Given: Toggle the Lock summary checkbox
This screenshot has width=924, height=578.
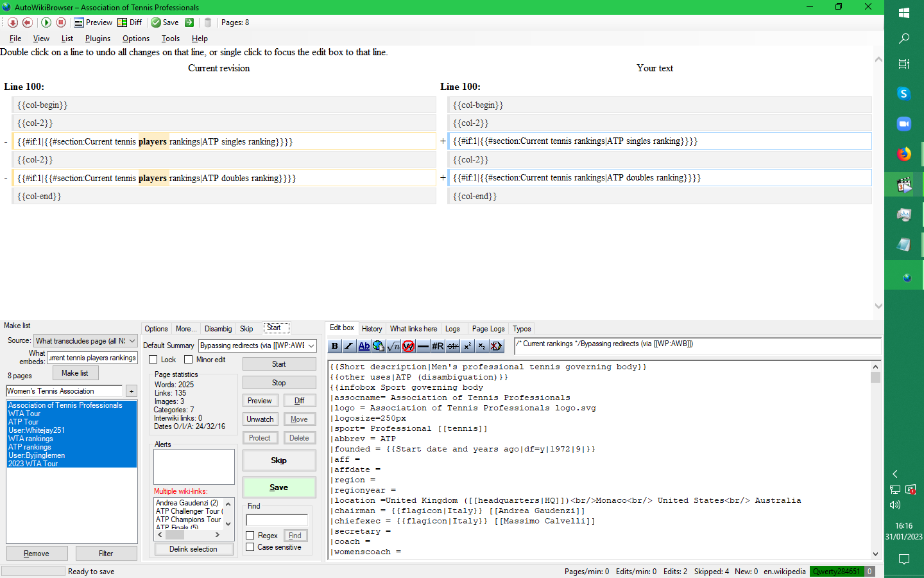Looking at the screenshot, I should coord(153,360).
